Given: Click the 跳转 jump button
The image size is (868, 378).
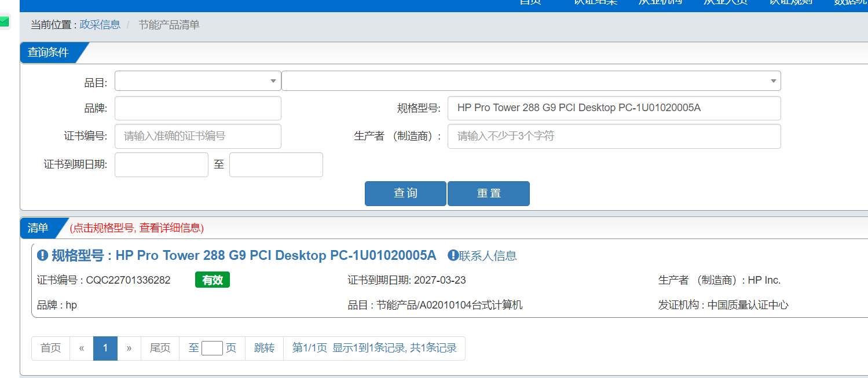Looking at the screenshot, I should tap(265, 348).
